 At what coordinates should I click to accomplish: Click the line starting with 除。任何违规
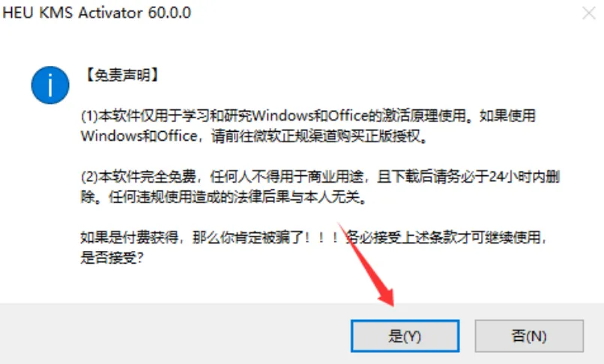click(x=223, y=197)
